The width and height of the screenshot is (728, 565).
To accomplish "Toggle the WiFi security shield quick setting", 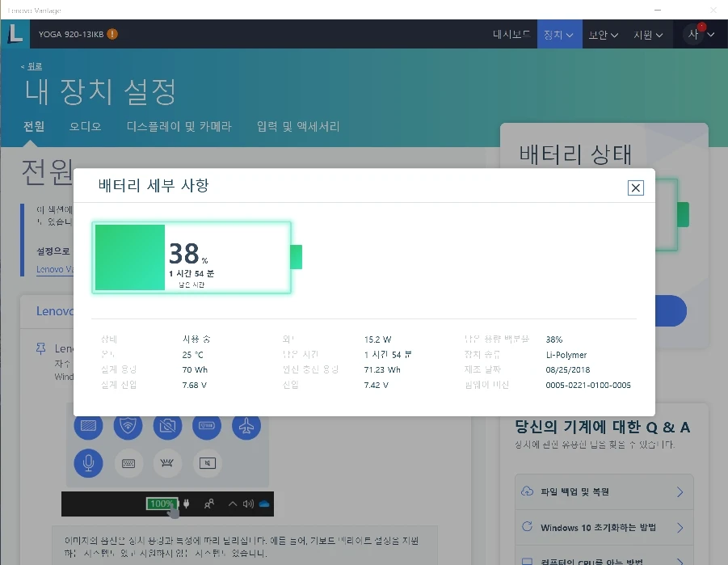I will click(128, 426).
